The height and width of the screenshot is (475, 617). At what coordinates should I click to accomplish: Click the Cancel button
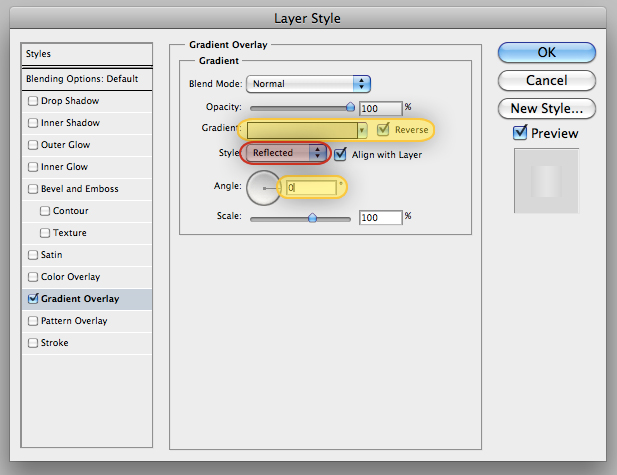tap(547, 80)
